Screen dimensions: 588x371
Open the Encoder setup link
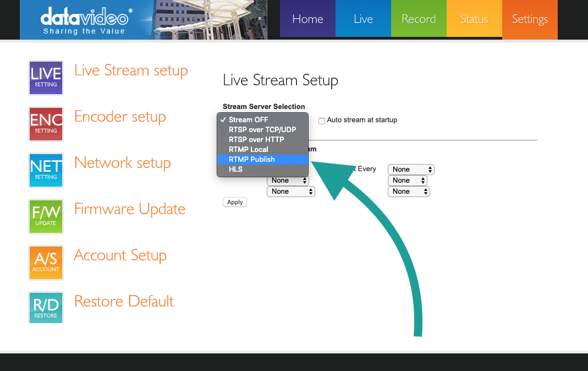120,117
